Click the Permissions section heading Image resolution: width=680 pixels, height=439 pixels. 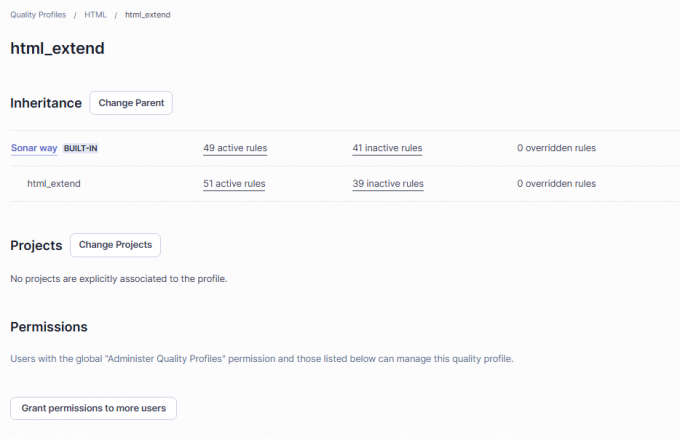[49, 327]
